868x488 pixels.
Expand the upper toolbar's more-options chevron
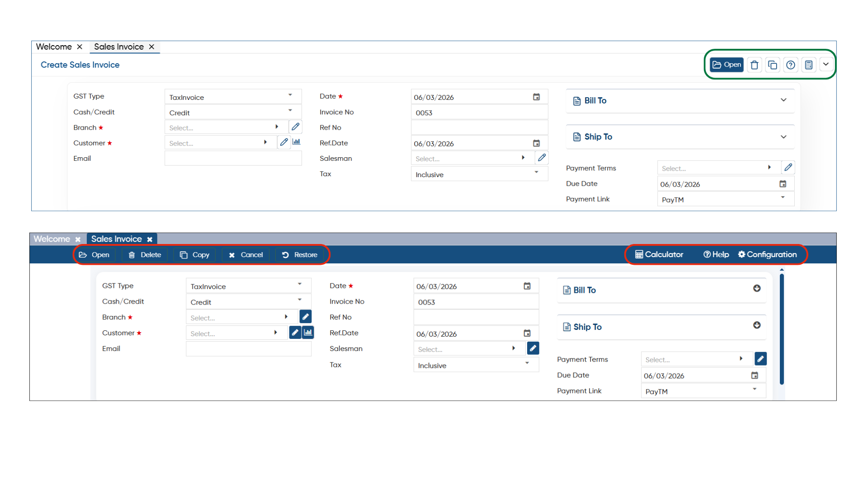pyautogui.click(x=826, y=64)
